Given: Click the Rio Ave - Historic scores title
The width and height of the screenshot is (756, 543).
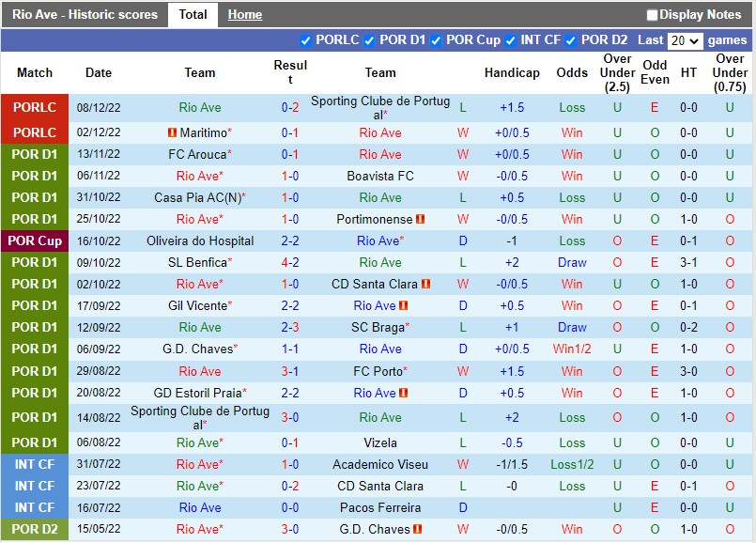Looking at the screenshot, I should (x=85, y=14).
